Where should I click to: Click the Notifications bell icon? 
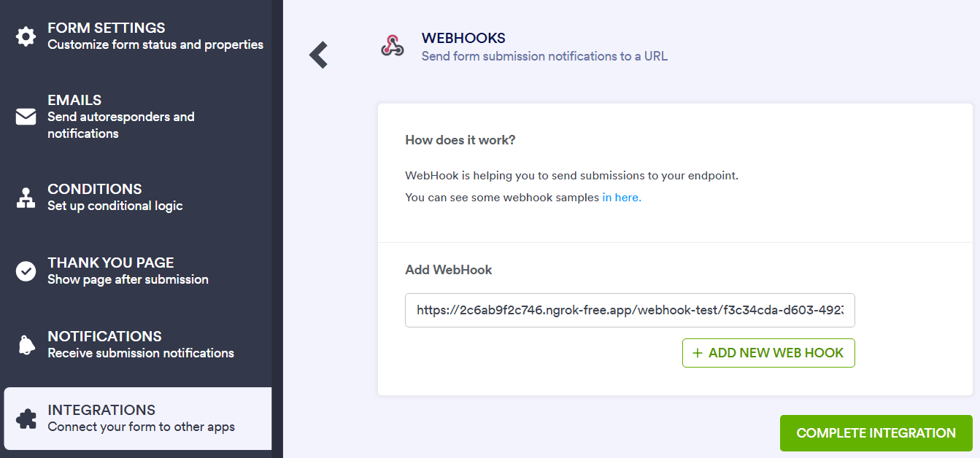(26, 345)
